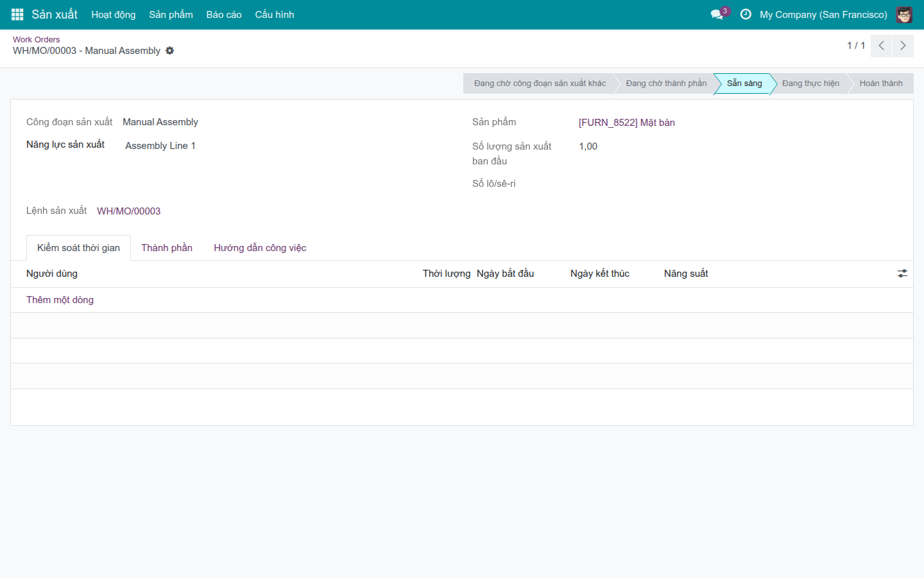Open the activities clock icon
This screenshot has width=924, height=578.
[x=746, y=14]
